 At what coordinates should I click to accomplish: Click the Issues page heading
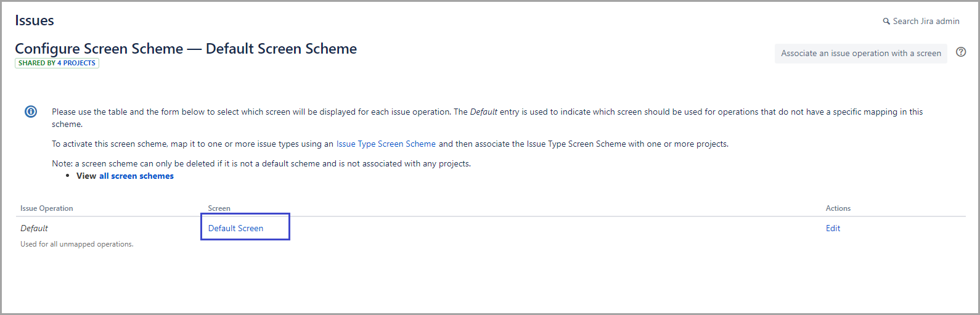35,20
